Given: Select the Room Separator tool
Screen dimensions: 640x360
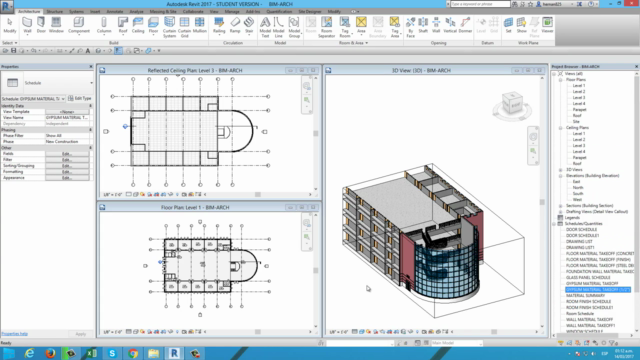Looking at the screenshot, I should (327, 27).
